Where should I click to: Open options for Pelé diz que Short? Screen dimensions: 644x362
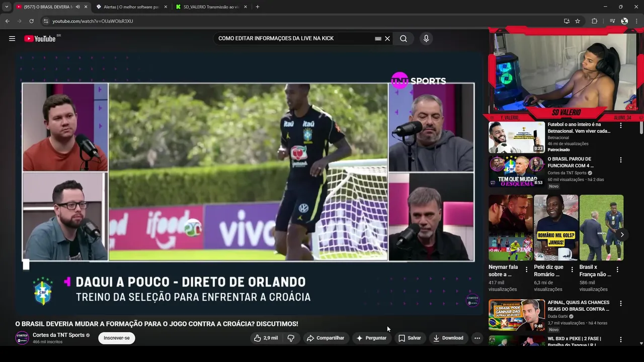572,269
